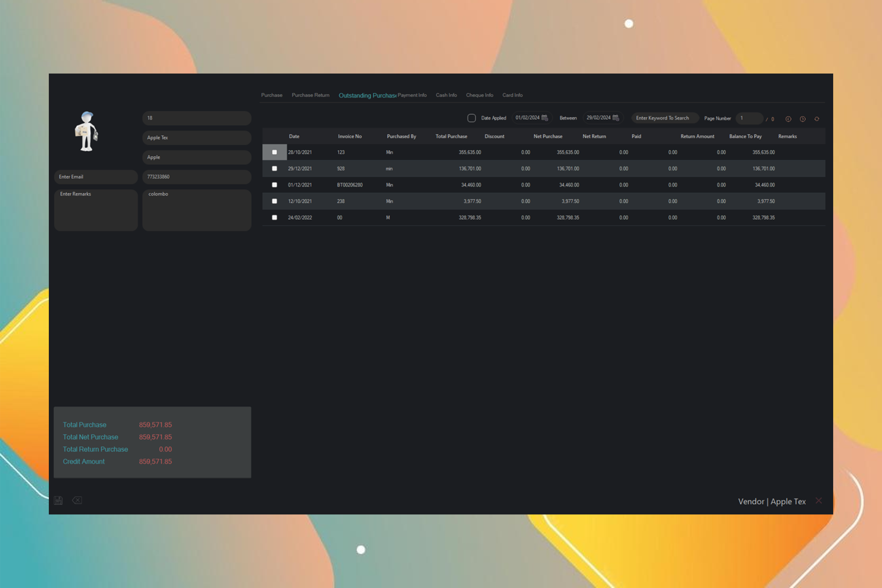Screen dimensions: 882x588
Task: Enable the Date Applied checkbox
Action: click(472, 118)
